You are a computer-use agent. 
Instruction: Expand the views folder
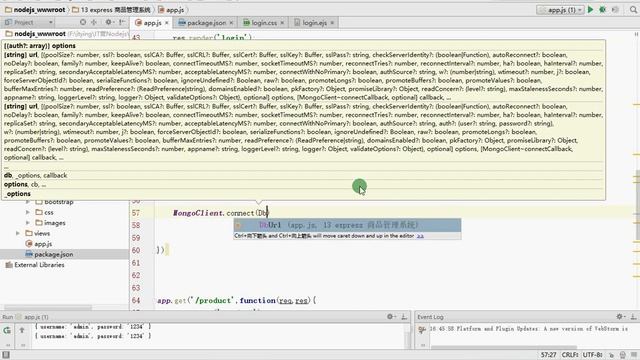[x=18, y=233]
